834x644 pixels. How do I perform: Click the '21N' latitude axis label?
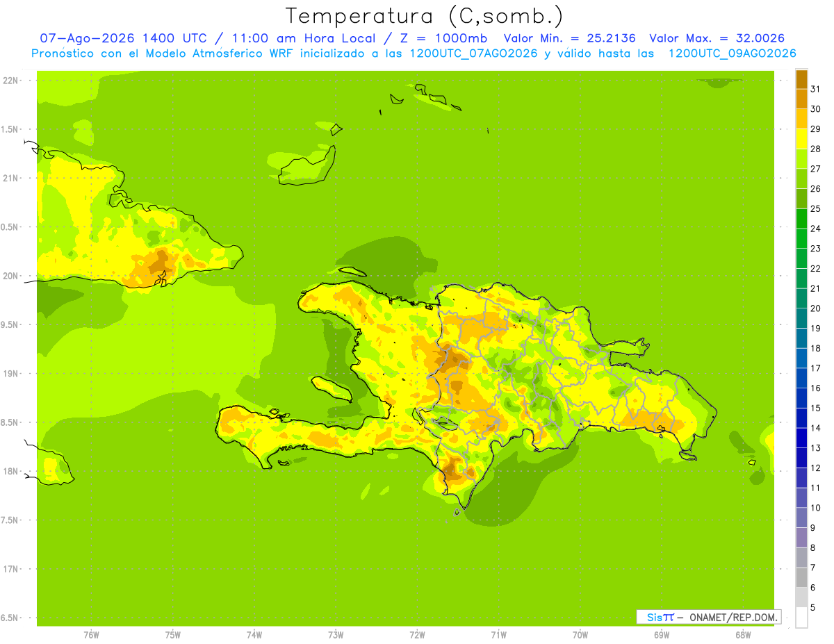pos(10,179)
